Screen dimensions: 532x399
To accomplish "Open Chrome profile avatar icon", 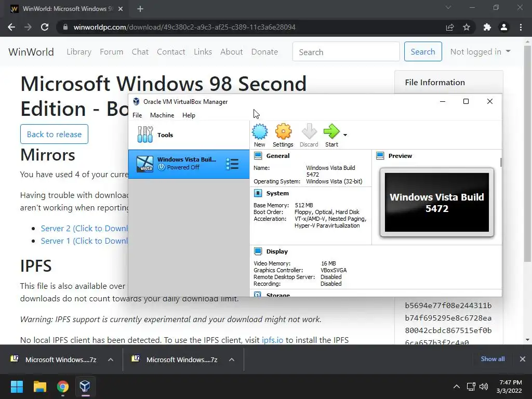I will pyautogui.click(x=504, y=27).
